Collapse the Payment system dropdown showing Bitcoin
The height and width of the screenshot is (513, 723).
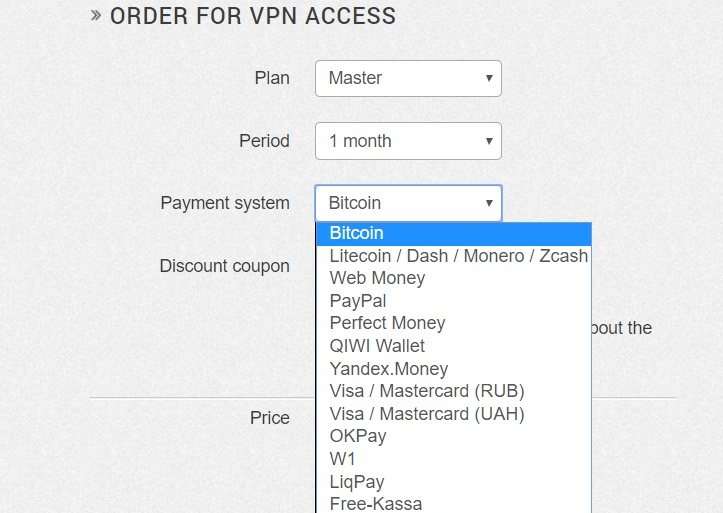(408, 203)
